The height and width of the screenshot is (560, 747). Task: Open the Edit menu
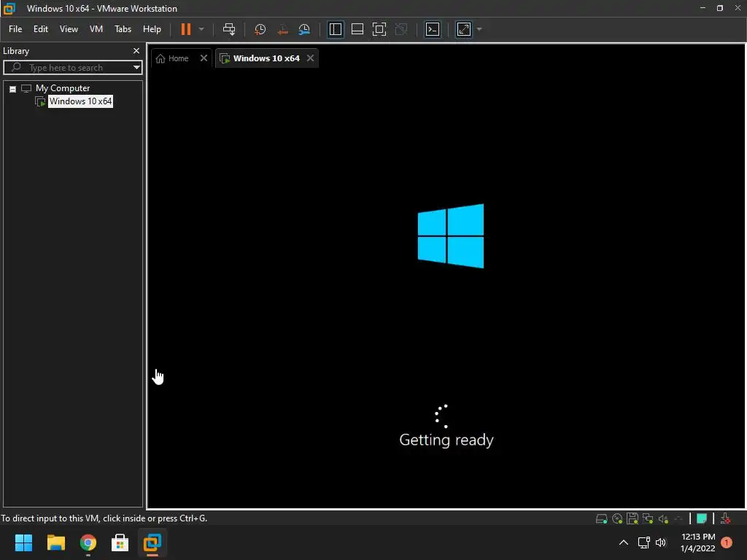[41, 29]
